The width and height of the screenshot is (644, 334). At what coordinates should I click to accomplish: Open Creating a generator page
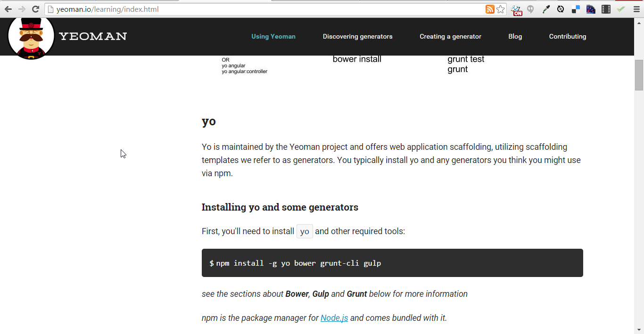click(450, 36)
